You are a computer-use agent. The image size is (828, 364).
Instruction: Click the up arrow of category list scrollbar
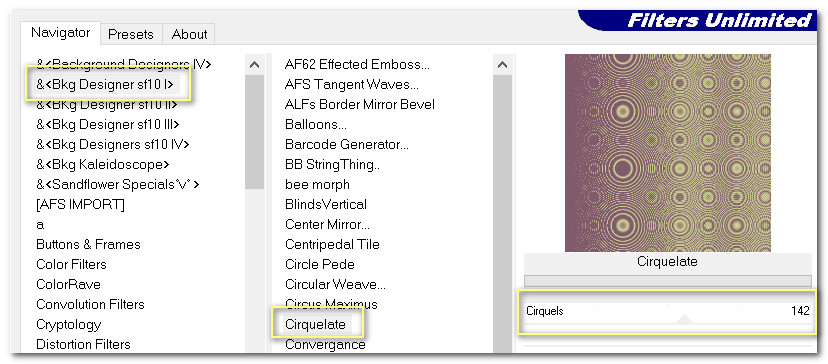coord(255,64)
